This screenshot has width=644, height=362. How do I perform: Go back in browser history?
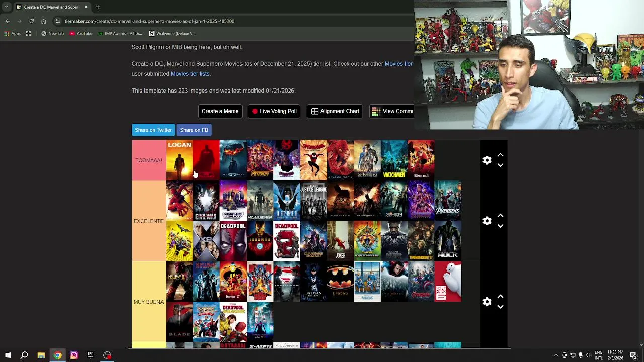7,21
